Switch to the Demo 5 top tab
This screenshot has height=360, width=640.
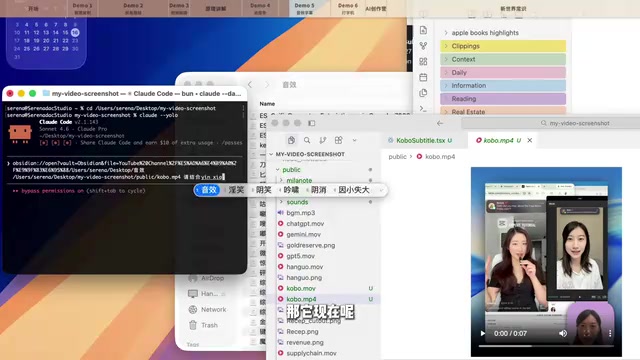[x=304, y=8]
